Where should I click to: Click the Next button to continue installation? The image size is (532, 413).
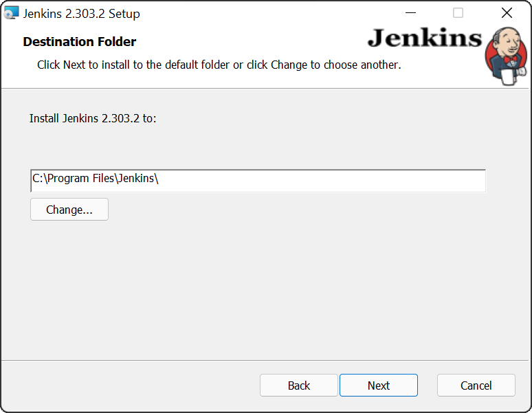point(378,386)
